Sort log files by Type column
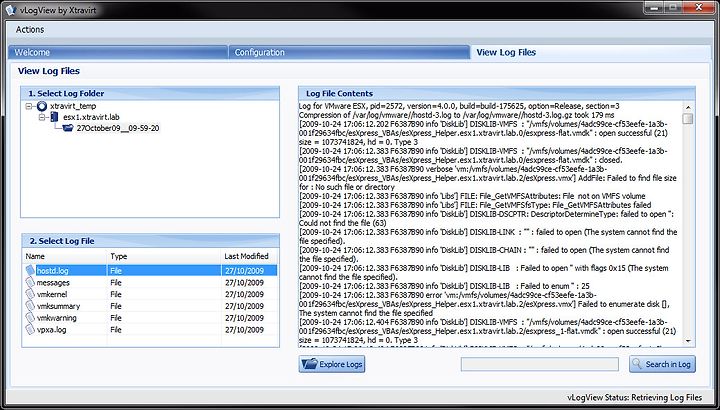 click(164, 256)
